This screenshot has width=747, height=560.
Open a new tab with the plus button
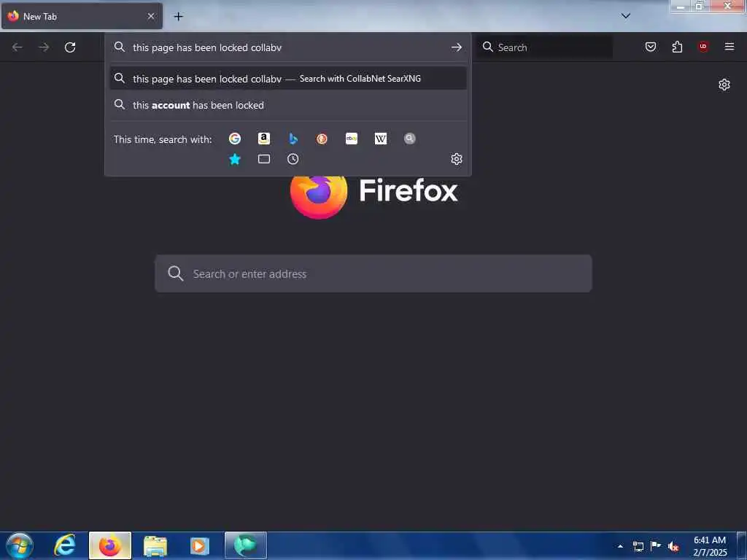pos(178,16)
